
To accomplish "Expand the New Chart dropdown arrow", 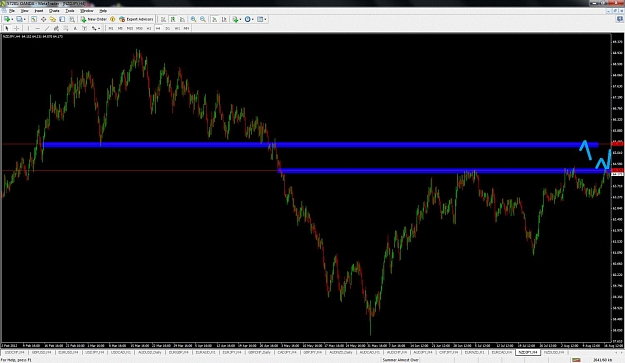I will 12,19.
